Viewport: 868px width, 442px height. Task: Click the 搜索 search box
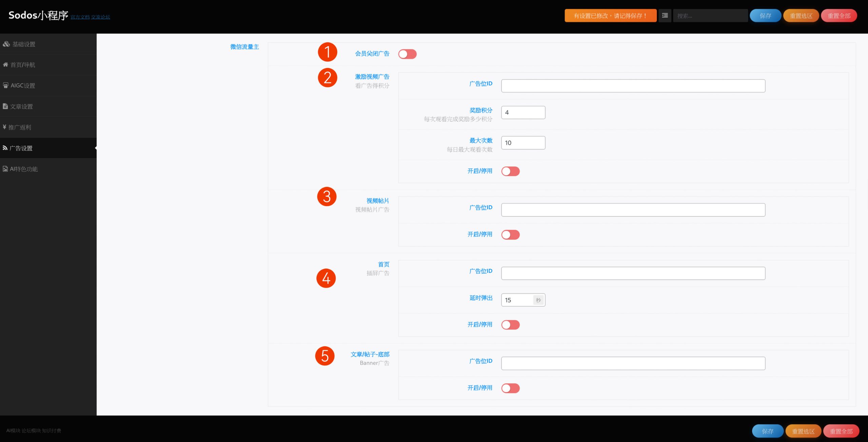[710, 16]
